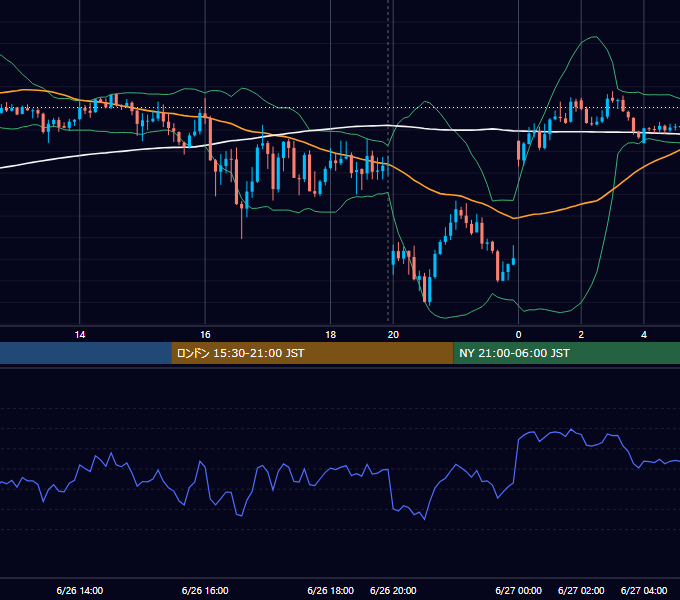Viewport: 680px width, 600px height.
Task: Click the 6/27 02:00 date label
Action: (x=581, y=590)
